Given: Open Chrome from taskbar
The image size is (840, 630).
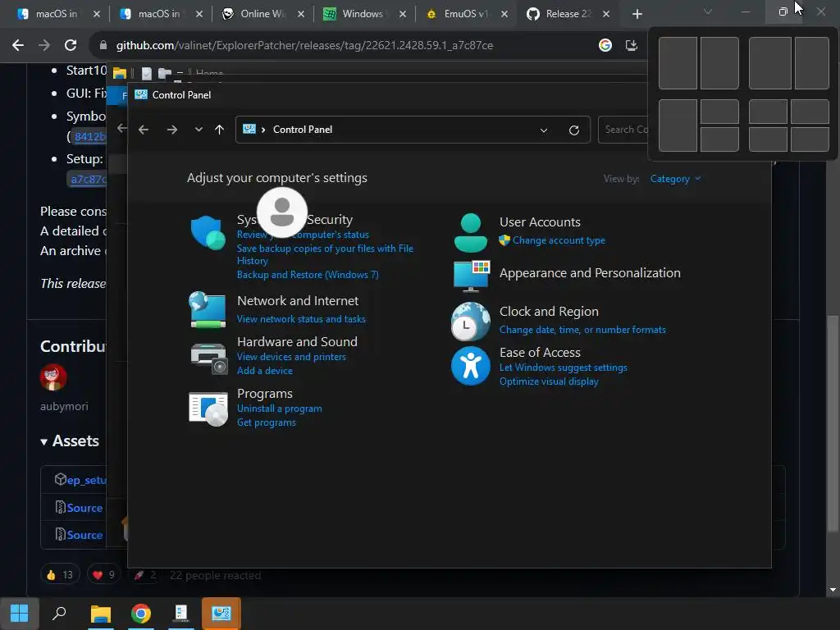Looking at the screenshot, I should pos(141,614).
